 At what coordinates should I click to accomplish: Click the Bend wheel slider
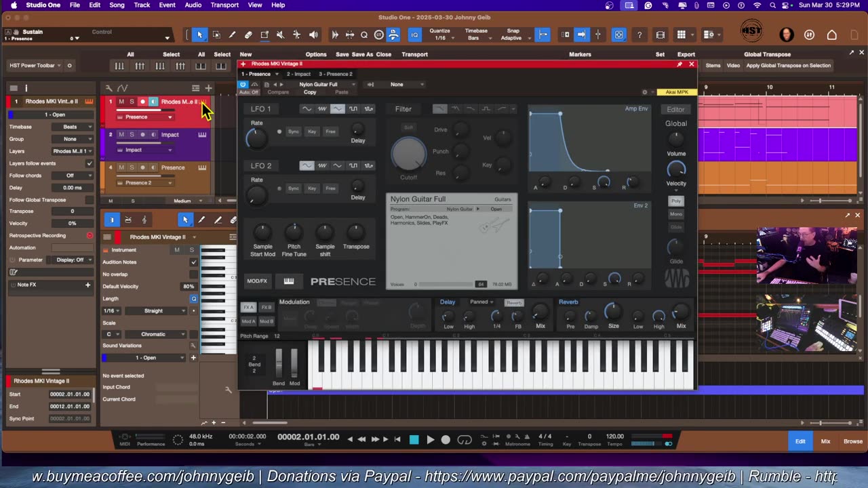pos(279,363)
